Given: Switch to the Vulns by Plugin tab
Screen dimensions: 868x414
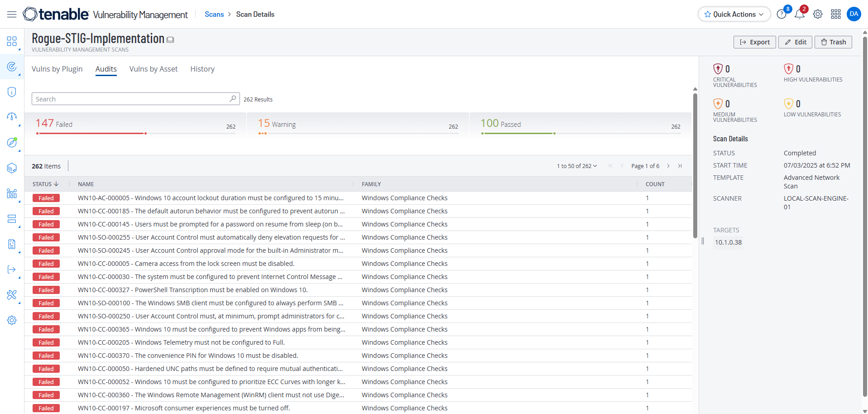Looking at the screenshot, I should (x=57, y=69).
